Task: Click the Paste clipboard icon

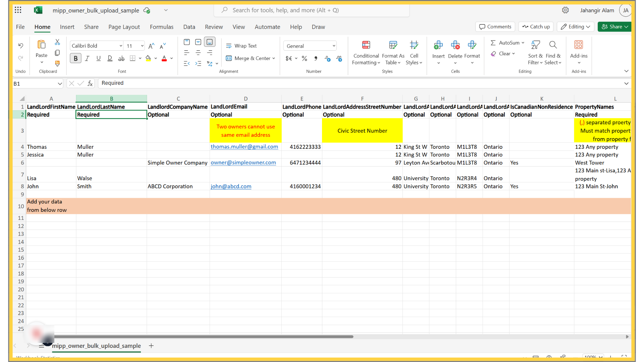Action: click(41, 45)
